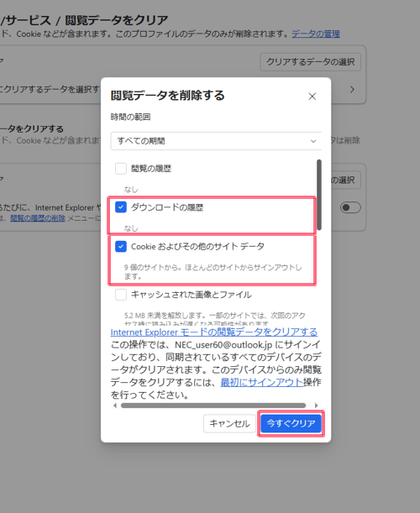The image size is (420, 513).
Task: Toggle the Internet Explorer clear-on-exit switch
Action: tap(350, 207)
